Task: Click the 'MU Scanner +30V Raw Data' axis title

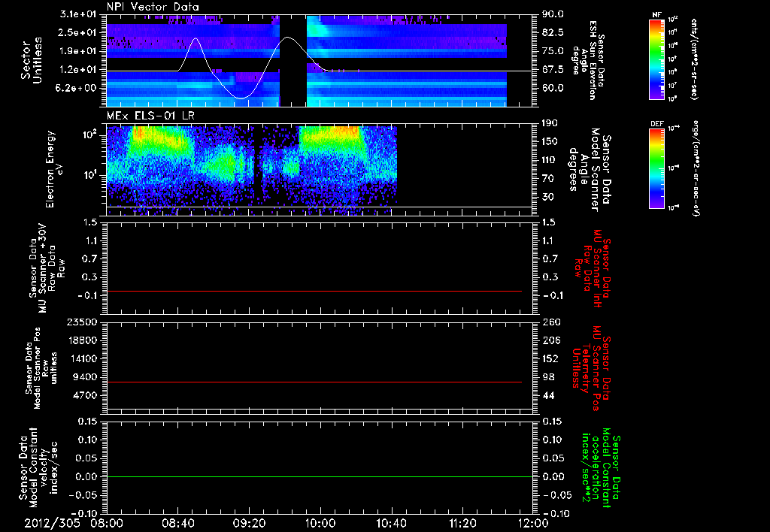Action: tap(47, 268)
